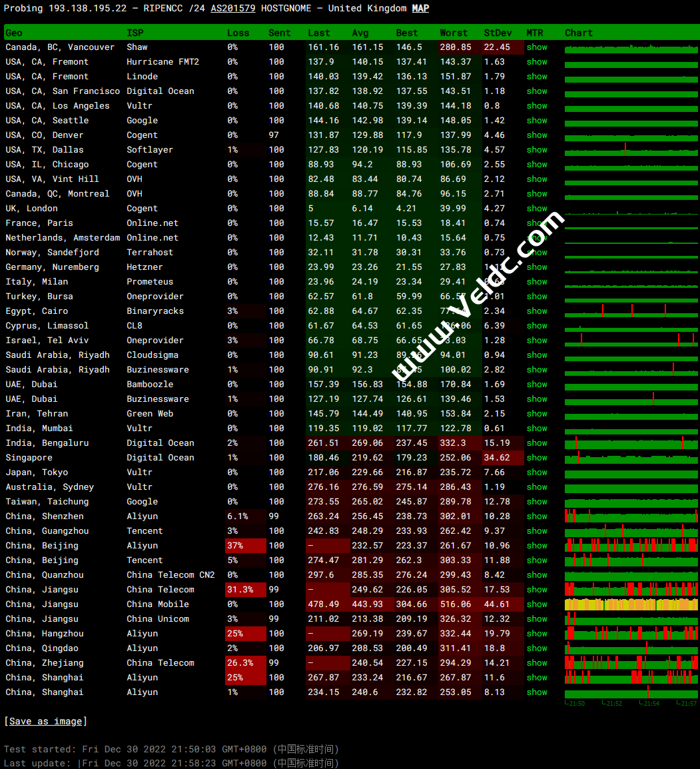Show MTR for Canada, BC, Vancouver Shaw

point(537,47)
